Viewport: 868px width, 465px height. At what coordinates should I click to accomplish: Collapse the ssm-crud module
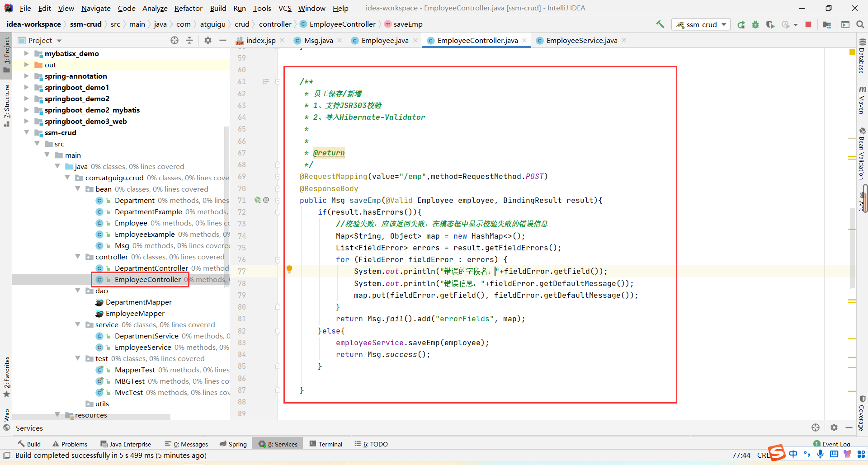click(x=26, y=132)
